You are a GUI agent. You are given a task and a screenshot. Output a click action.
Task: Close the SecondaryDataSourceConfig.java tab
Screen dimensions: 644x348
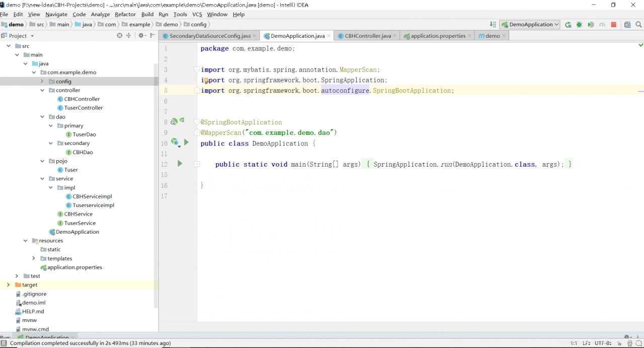click(255, 36)
